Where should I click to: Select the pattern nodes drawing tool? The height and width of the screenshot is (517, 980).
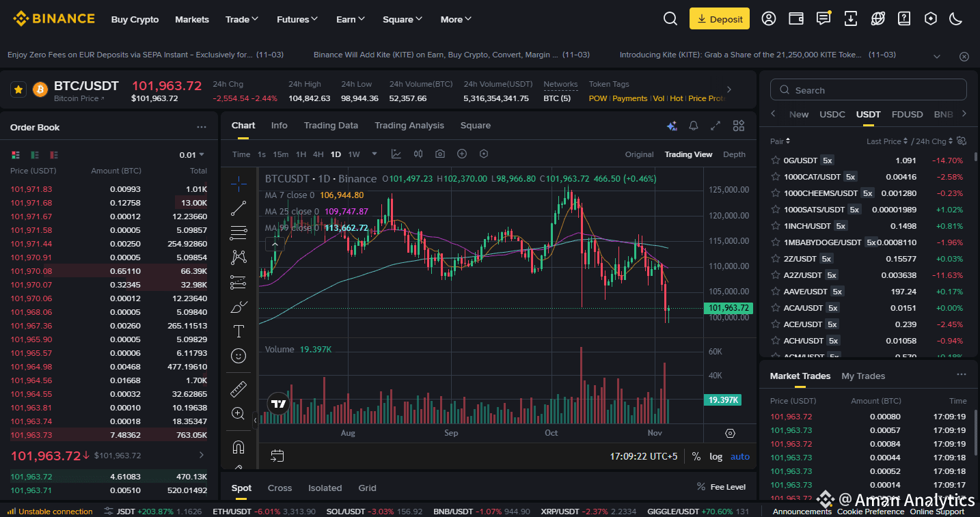(239, 257)
